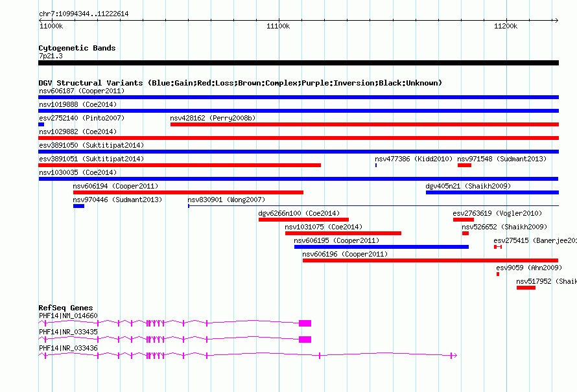Click the 11200k ruler mark
Image resolution: width=577 pixels, height=392 pixels.
(x=506, y=26)
